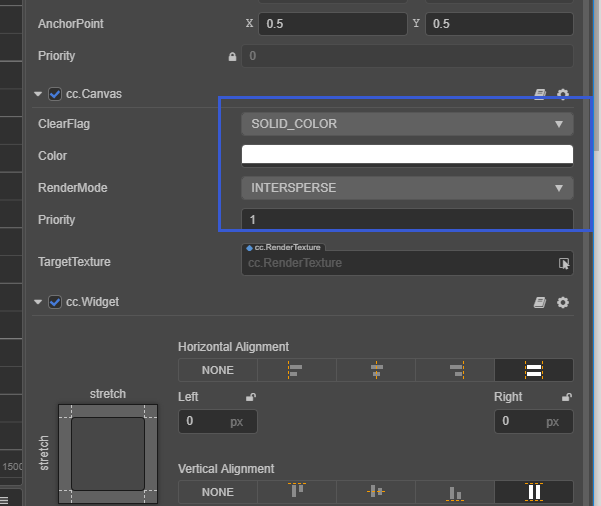This screenshot has height=506, width=601.
Task: Open cc.Canvas component help documentation
Action: tap(541, 94)
